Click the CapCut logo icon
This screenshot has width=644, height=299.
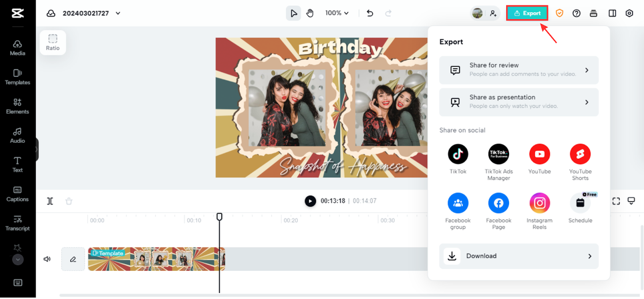pos(18,13)
